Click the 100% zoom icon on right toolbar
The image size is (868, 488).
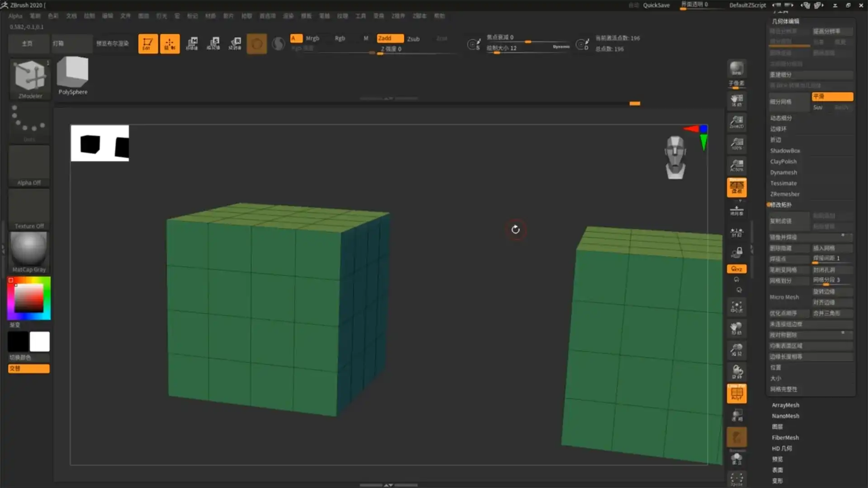click(736, 144)
